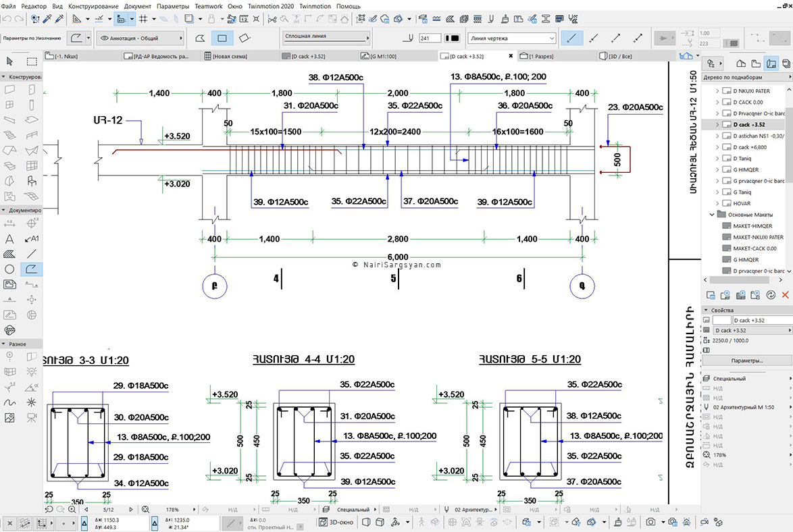This screenshot has width=793, height=532.
Task: Select the Text tool in toolbox
Action: point(9,239)
